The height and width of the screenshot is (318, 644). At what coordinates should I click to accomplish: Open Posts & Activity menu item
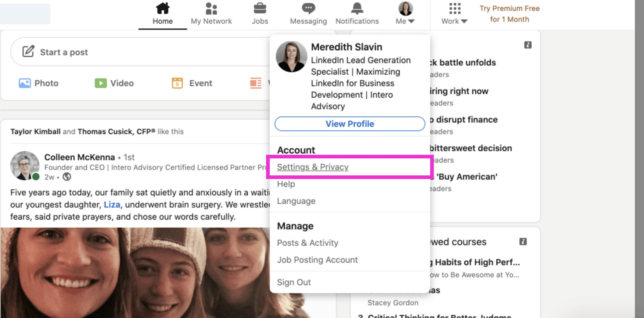pos(307,243)
